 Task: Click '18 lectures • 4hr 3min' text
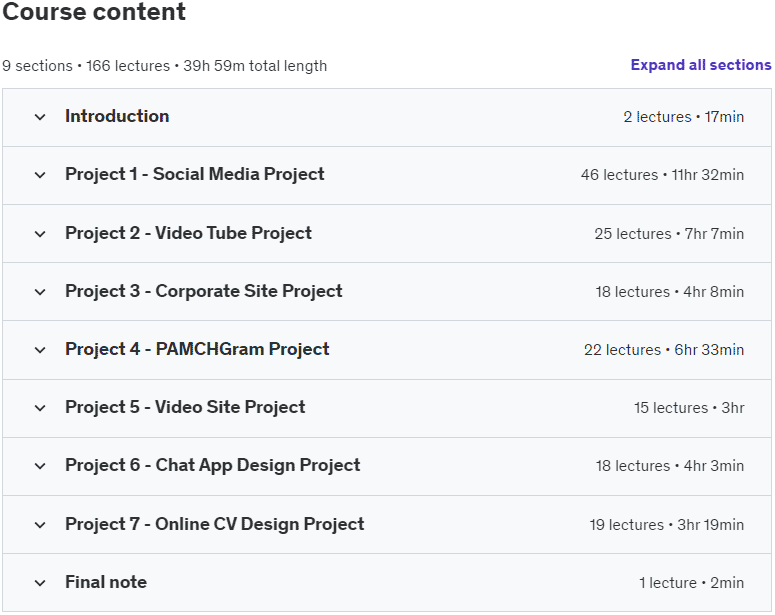point(670,466)
